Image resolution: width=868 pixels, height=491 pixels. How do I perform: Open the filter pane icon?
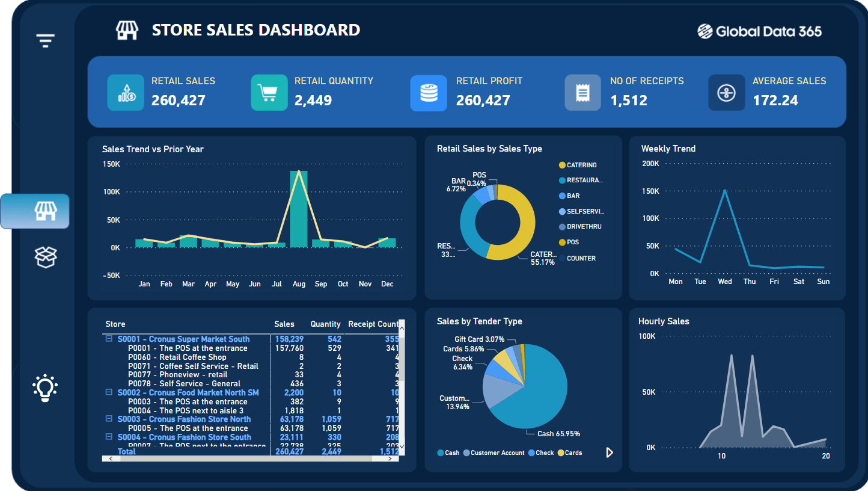point(45,41)
